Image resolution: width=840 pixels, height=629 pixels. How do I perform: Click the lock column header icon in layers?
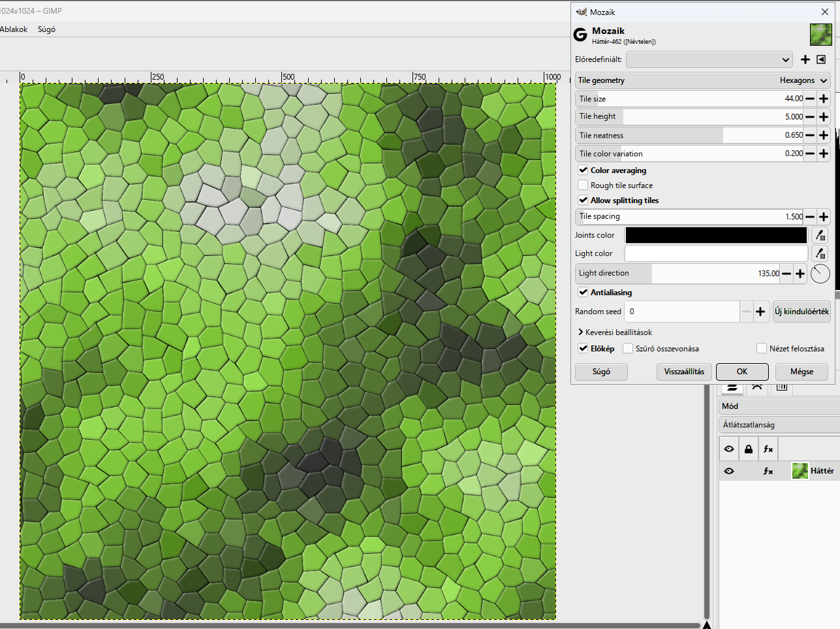click(x=749, y=449)
